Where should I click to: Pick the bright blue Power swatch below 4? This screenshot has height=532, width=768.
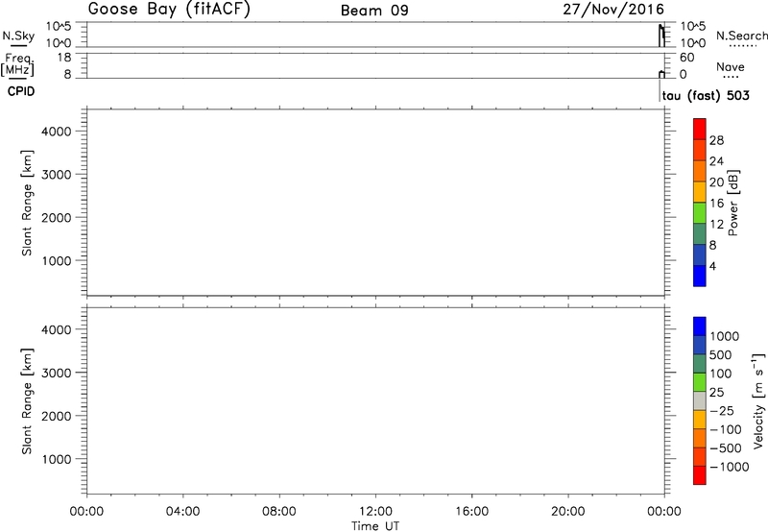click(700, 276)
